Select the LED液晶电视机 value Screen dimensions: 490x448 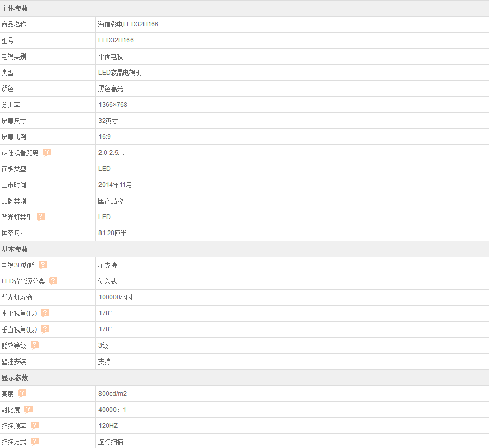click(120, 73)
